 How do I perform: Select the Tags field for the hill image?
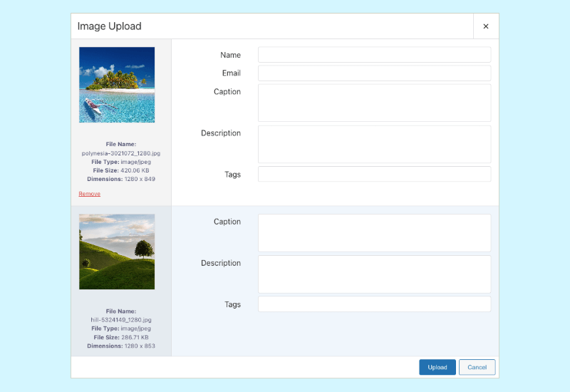374,304
